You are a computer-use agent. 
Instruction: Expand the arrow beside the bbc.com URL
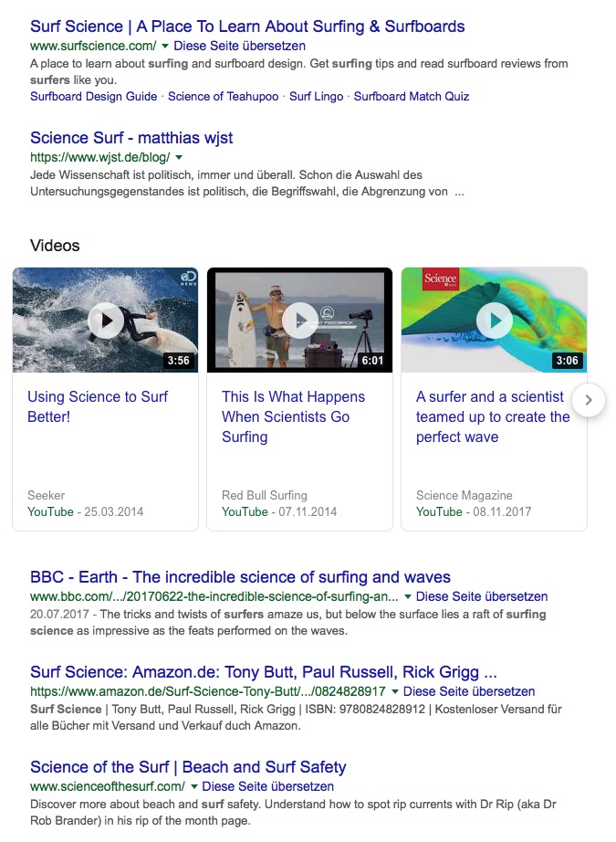[x=408, y=597]
